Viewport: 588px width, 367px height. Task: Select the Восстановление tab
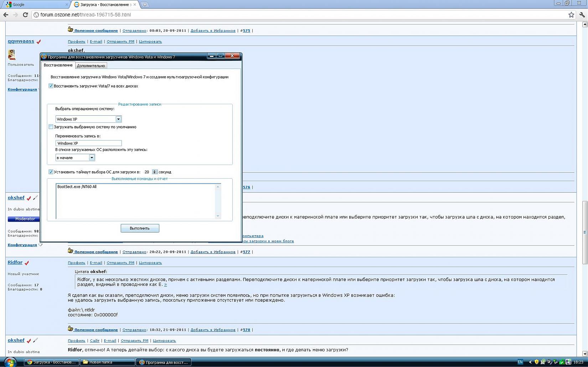58,65
